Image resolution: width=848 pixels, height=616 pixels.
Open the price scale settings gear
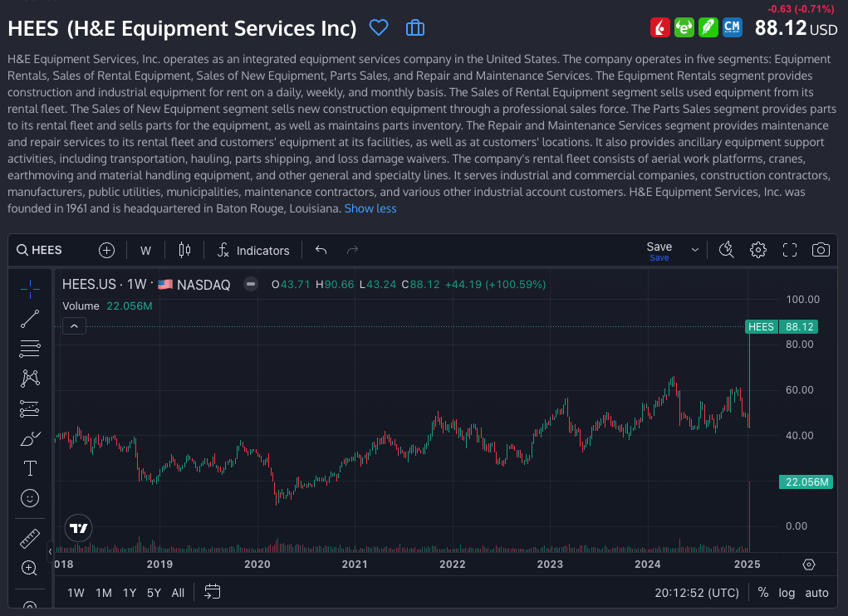(x=808, y=565)
